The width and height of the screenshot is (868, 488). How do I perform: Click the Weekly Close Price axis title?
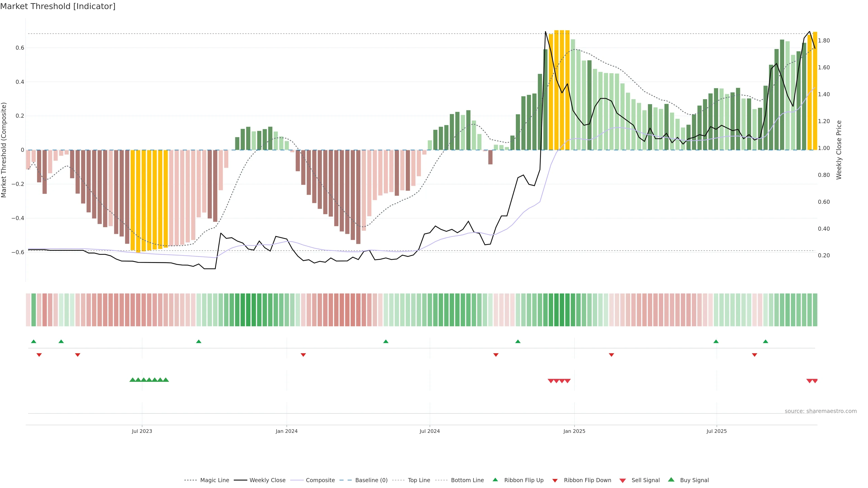839,150
